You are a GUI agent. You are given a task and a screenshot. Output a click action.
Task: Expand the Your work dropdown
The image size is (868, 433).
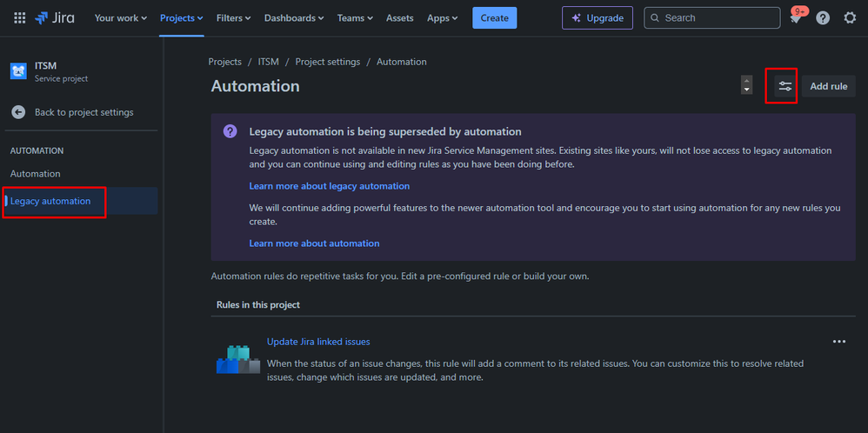click(121, 18)
